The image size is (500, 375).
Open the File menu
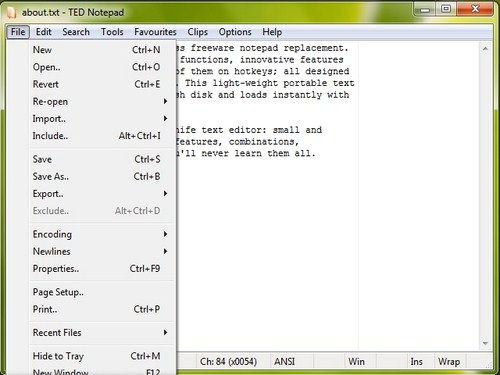coord(18,32)
